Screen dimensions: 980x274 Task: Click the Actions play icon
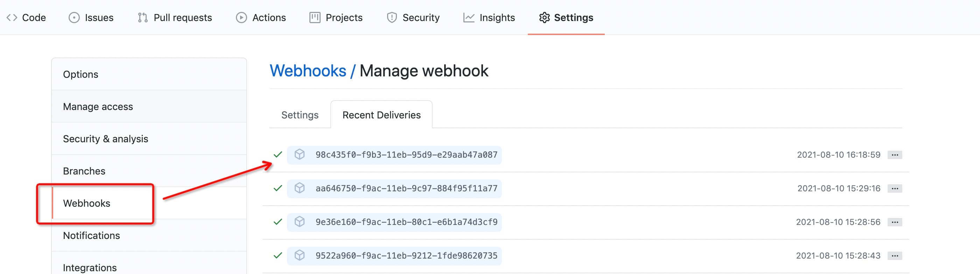(x=241, y=18)
